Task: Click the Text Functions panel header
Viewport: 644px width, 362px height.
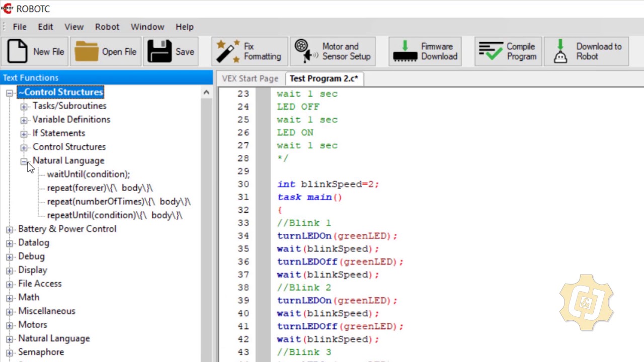Action: point(106,77)
